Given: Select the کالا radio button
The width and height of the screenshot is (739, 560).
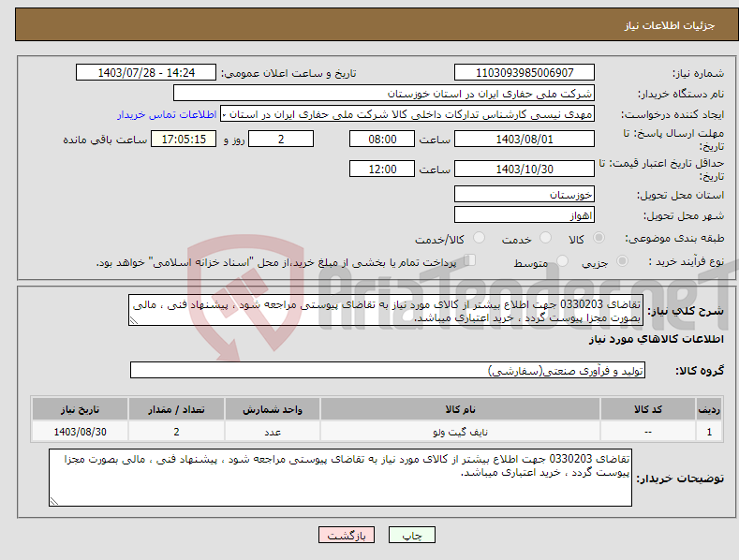Looking at the screenshot, I should click(599, 238).
